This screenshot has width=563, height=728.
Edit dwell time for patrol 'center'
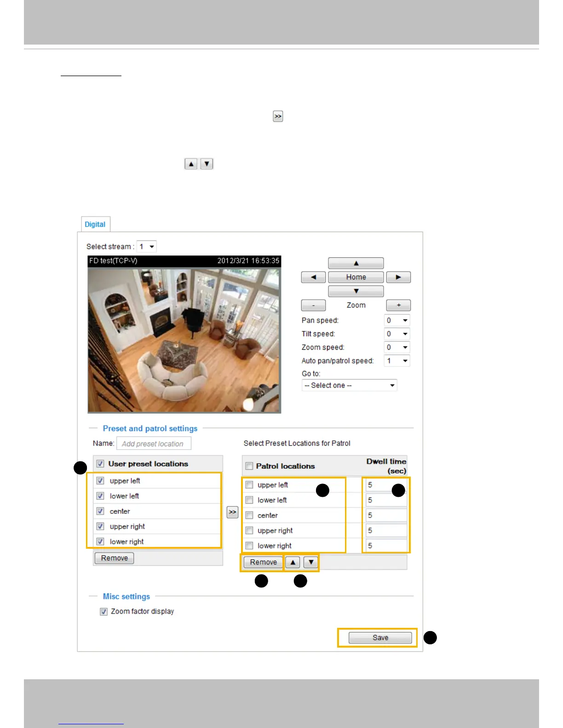coord(386,515)
